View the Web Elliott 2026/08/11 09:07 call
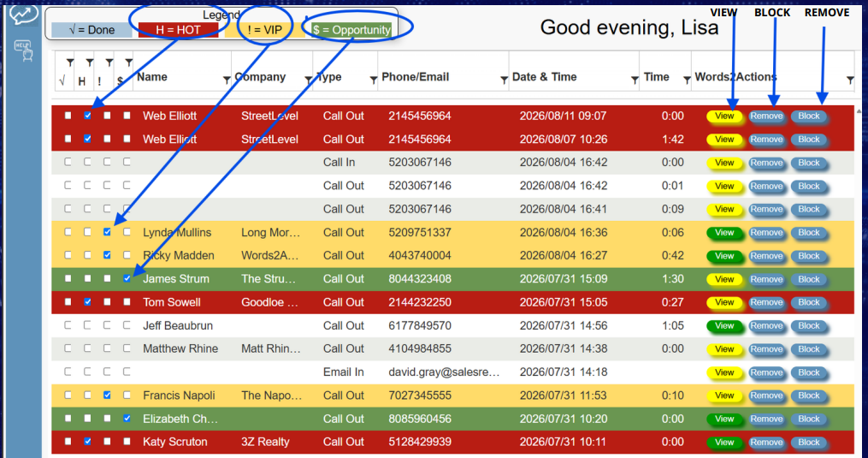 pos(724,116)
